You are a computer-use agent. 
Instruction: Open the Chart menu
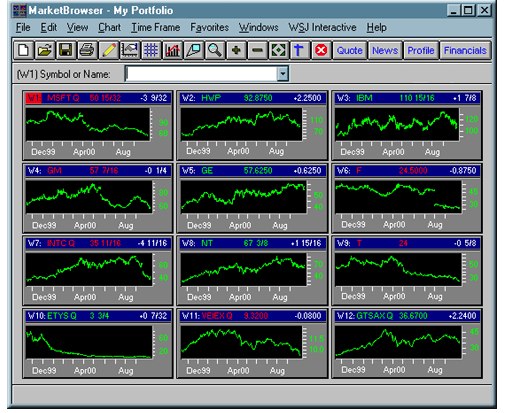click(x=109, y=27)
